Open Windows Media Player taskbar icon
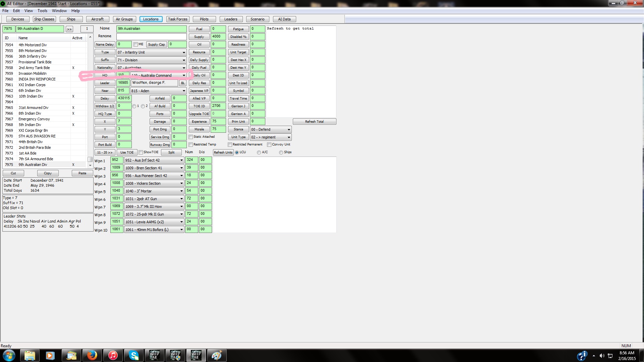644x362 pixels. click(50, 355)
